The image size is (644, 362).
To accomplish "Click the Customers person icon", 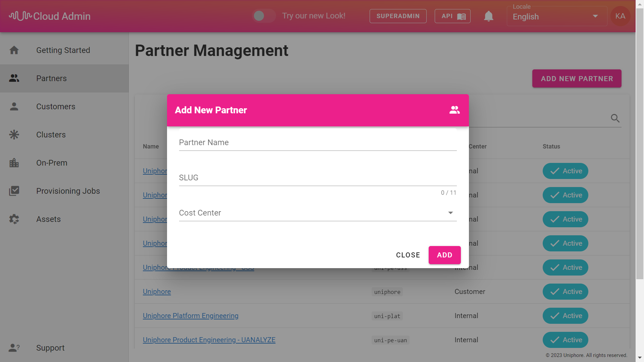I will [x=14, y=107].
